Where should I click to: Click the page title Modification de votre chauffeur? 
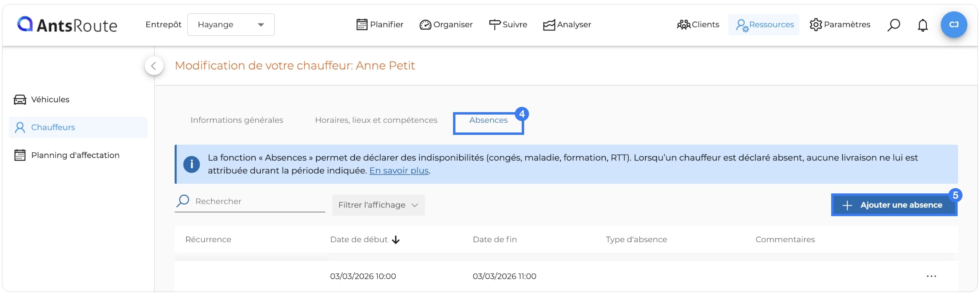295,66
